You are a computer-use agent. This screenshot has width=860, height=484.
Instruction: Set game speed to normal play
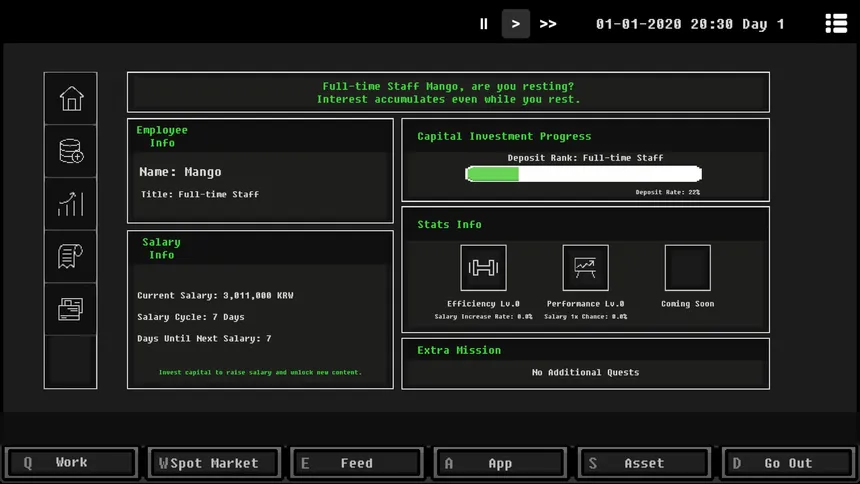(x=516, y=24)
